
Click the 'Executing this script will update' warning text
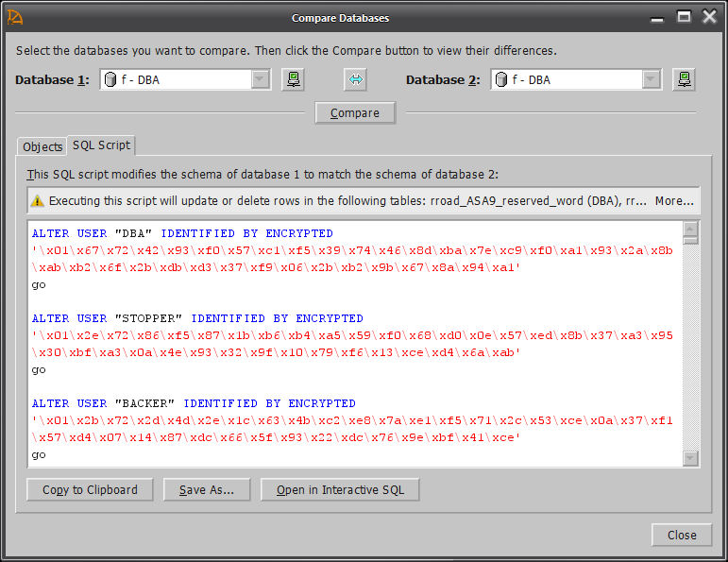[347, 201]
